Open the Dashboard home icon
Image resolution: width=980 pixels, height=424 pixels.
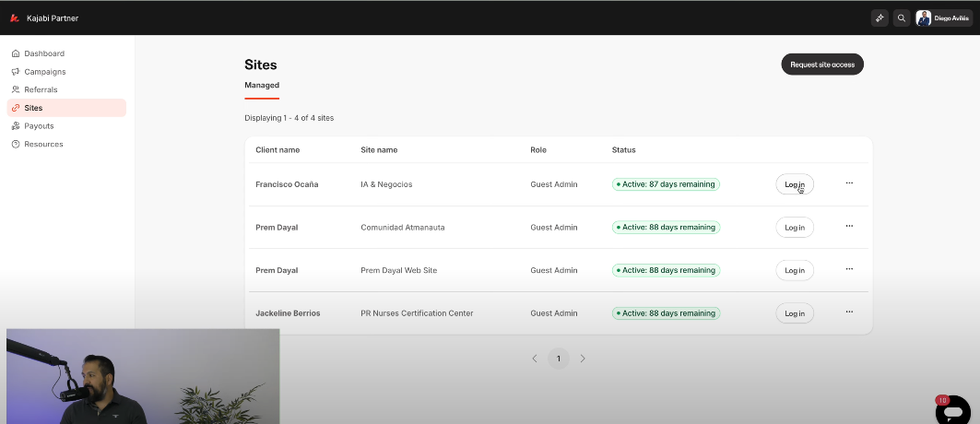(16, 53)
